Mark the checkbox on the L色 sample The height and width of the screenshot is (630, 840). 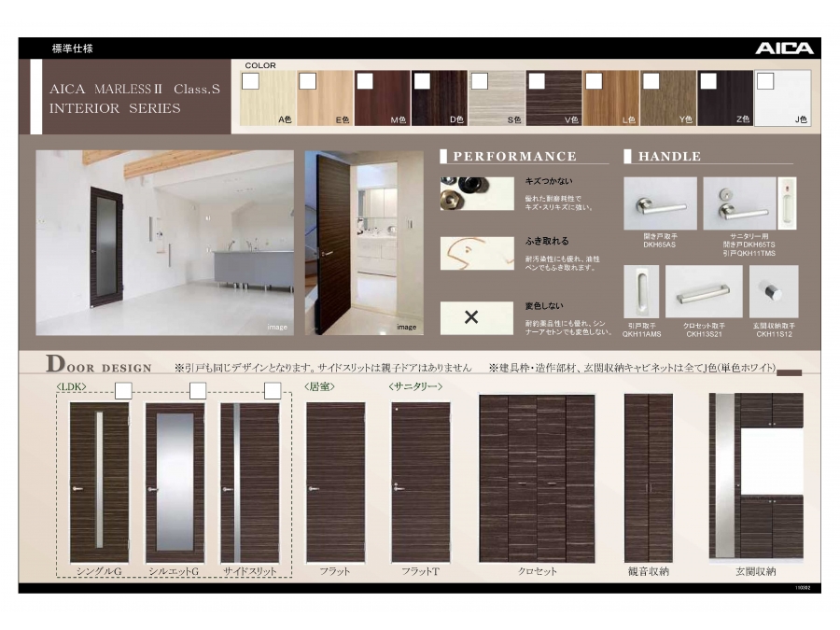(x=594, y=81)
